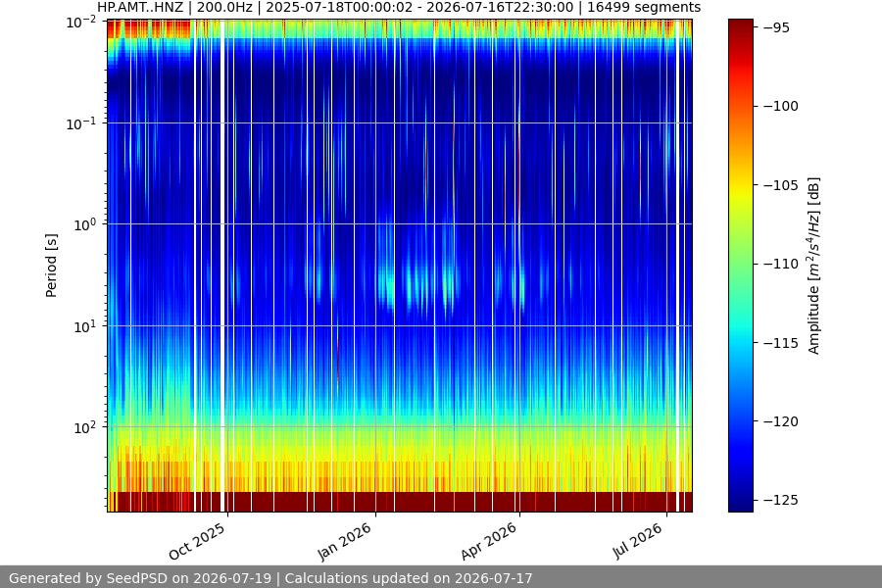Click the 10^2 period tick label
882x588 pixels.
click(85, 427)
